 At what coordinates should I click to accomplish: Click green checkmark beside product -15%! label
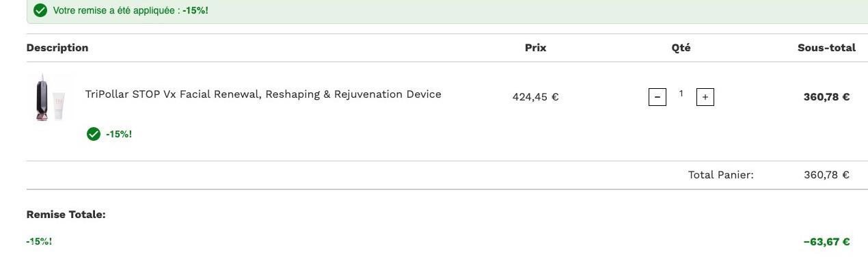click(x=94, y=134)
